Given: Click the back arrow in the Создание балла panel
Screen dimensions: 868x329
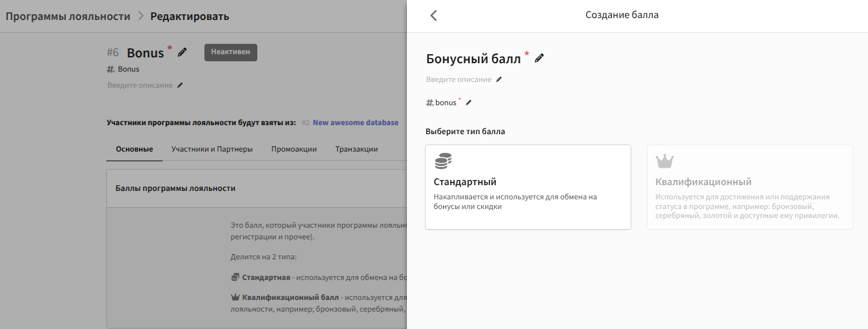Looking at the screenshot, I should click(x=433, y=15).
